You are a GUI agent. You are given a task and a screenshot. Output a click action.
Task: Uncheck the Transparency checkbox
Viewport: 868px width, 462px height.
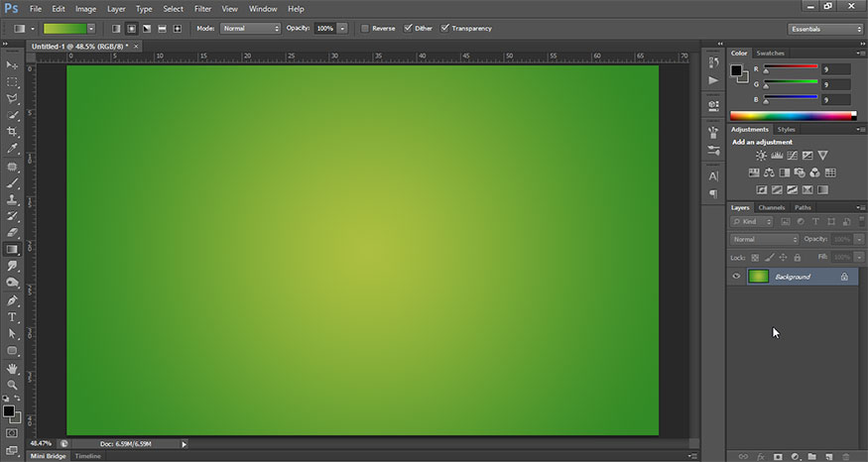[445, 28]
